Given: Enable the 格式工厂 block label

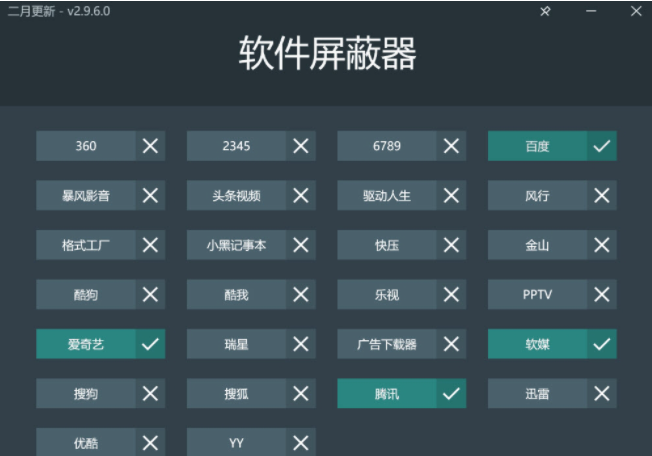Looking at the screenshot, I should pos(86,245).
